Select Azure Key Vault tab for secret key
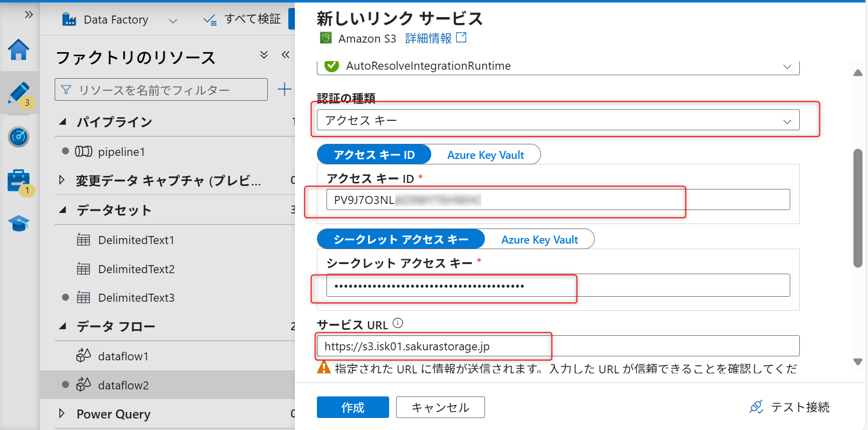 [540, 240]
